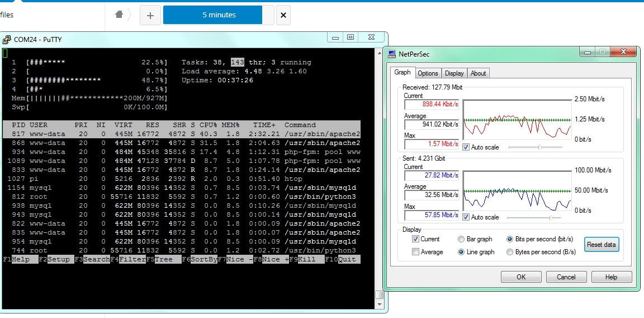Close the NetPerSec window
The image size is (644, 318).
click(x=623, y=52)
